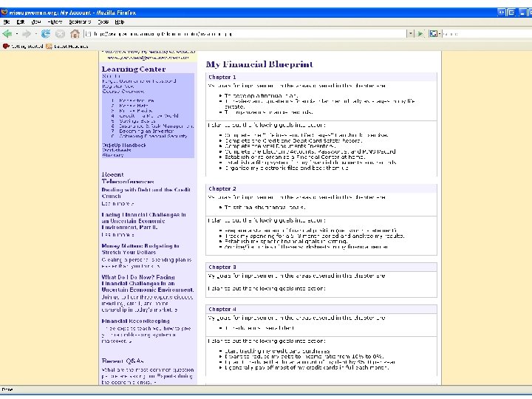Open the Financial Recordkeeping teleconference link
The image size is (532, 399).
(135, 321)
